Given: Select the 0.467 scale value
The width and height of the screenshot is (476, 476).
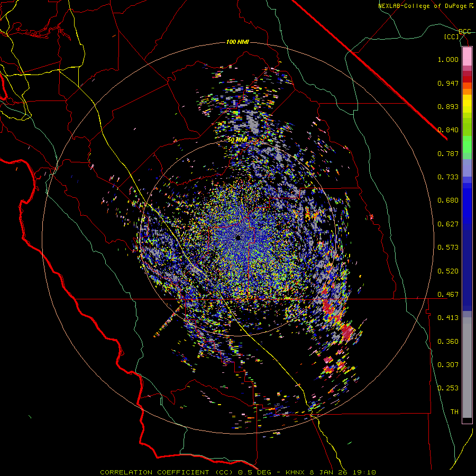Looking at the screenshot, I should pyautogui.click(x=448, y=295).
